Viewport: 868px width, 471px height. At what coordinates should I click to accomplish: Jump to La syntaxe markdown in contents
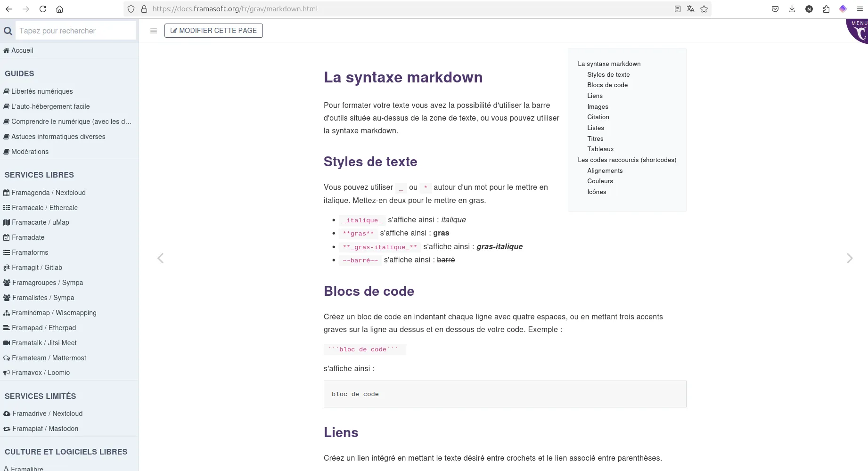pos(609,64)
